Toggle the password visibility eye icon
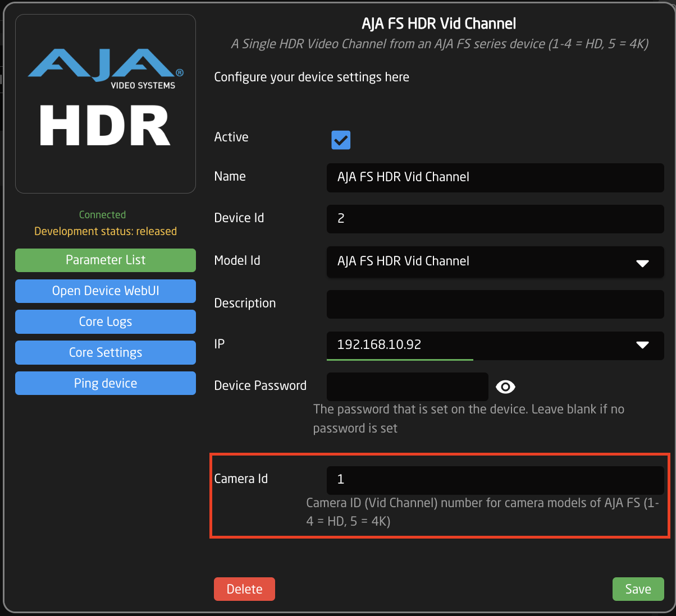The height and width of the screenshot is (616, 676). 505,387
